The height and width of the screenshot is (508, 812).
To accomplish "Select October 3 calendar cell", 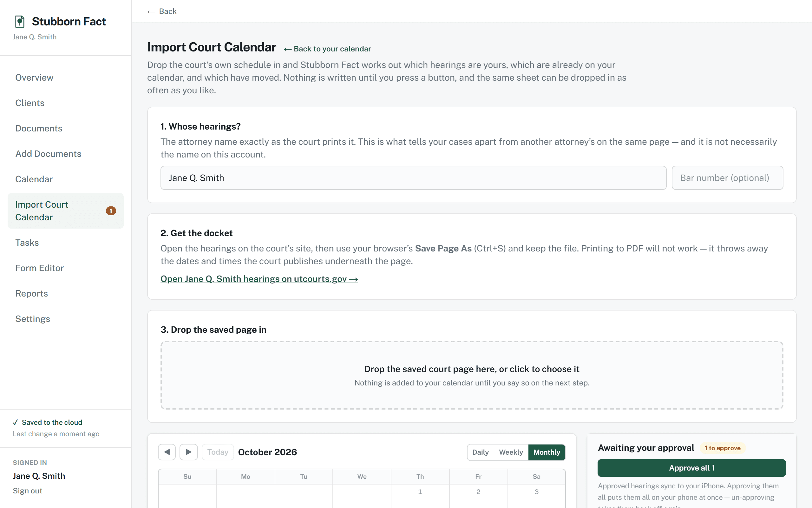I will click(536, 496).
